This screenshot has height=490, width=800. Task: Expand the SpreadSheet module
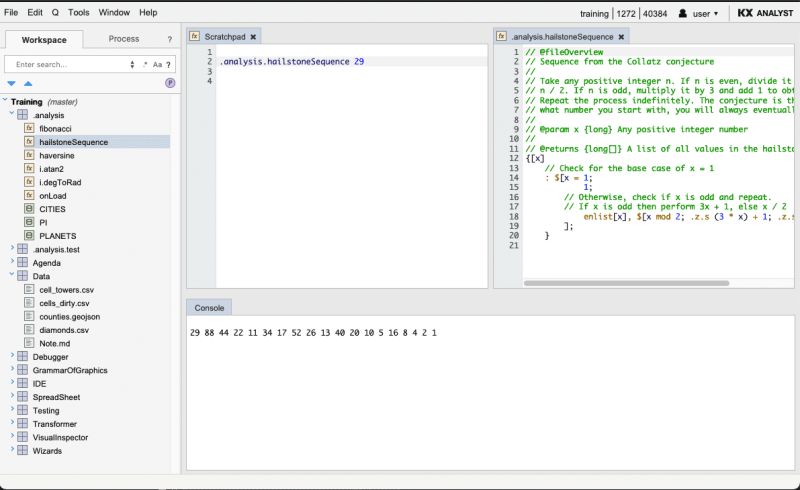point(12,396)
